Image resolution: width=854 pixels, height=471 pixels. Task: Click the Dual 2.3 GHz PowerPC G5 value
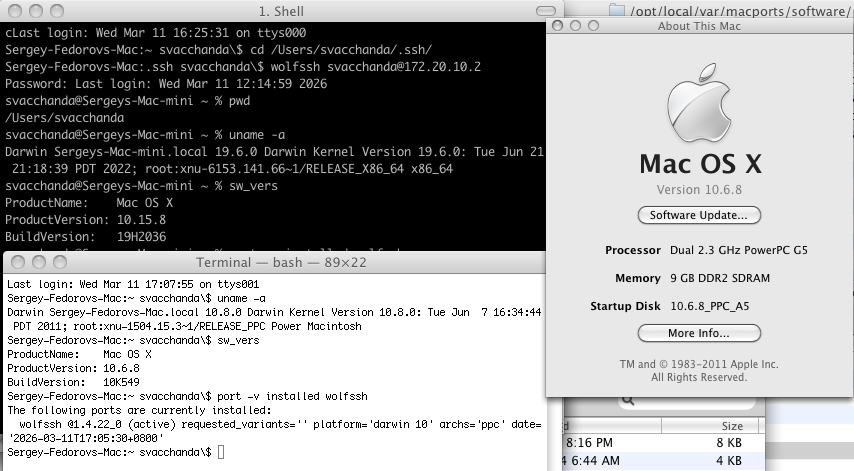739,250
